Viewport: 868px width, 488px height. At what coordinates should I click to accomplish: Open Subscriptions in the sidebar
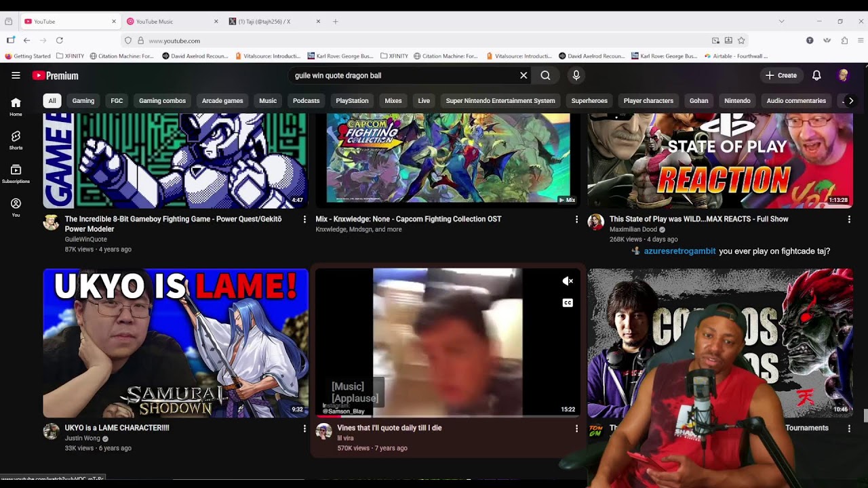click(16, 174)
